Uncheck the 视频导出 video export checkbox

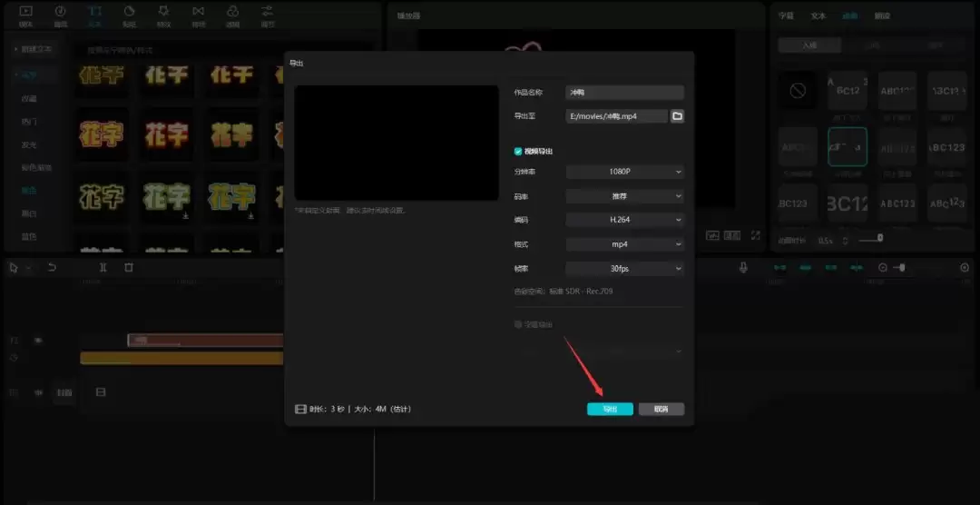point(517,152)
